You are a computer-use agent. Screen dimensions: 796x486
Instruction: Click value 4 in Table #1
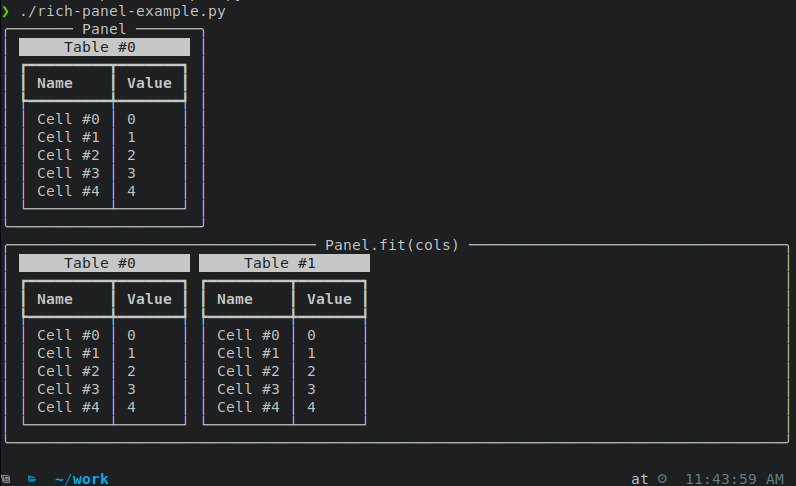click(x=312, y=407)
